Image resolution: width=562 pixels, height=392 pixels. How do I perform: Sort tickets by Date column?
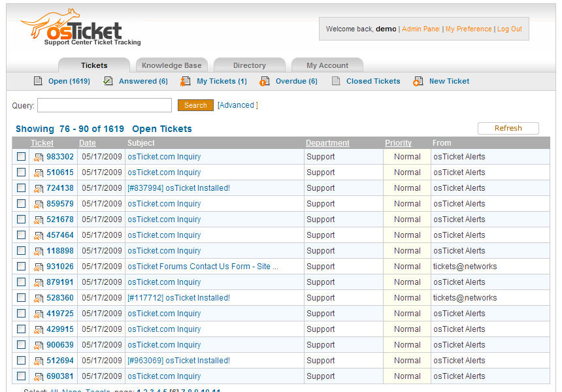click(87, 142)
